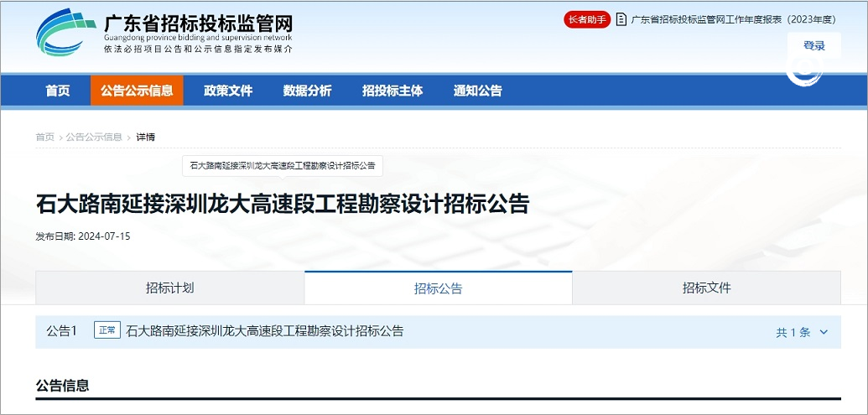Click the 公告公示信息 breadcrumb link
The width and height of the screenshot is (868, 415).
(x=94, y=137)
